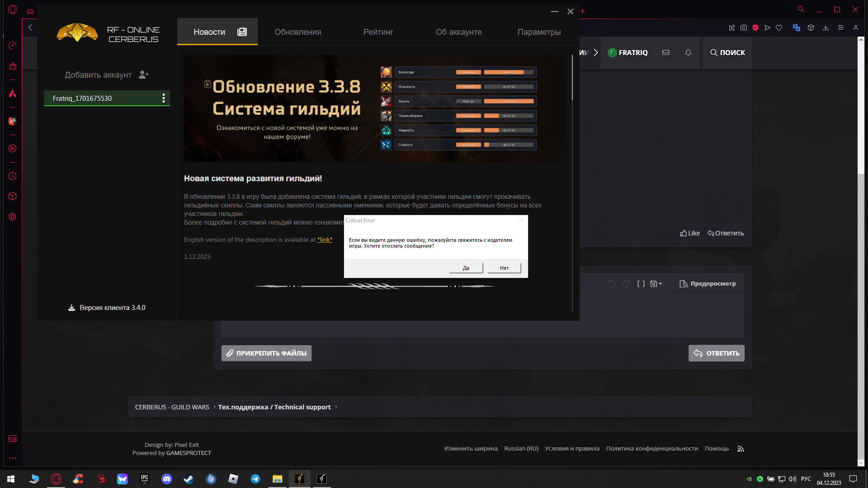
Task: Select the Fratriq_1701675530 account
Action: coord(107,98)
